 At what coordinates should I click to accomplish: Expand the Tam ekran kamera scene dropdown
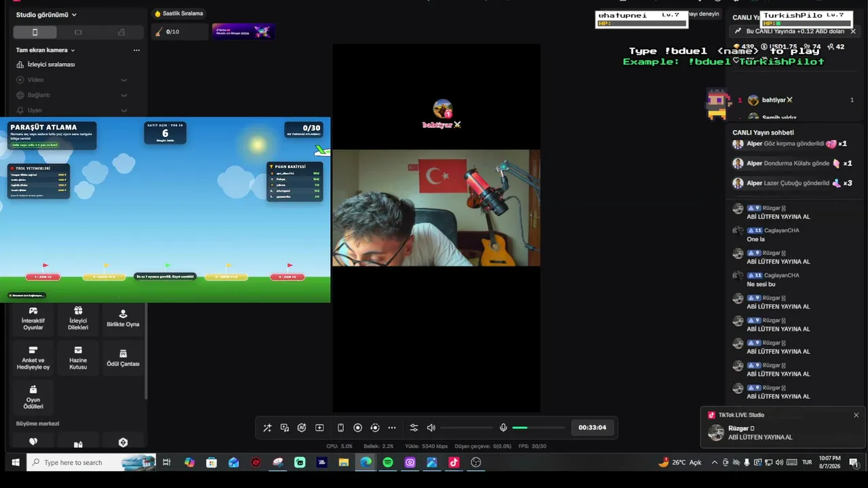[45, 50]
